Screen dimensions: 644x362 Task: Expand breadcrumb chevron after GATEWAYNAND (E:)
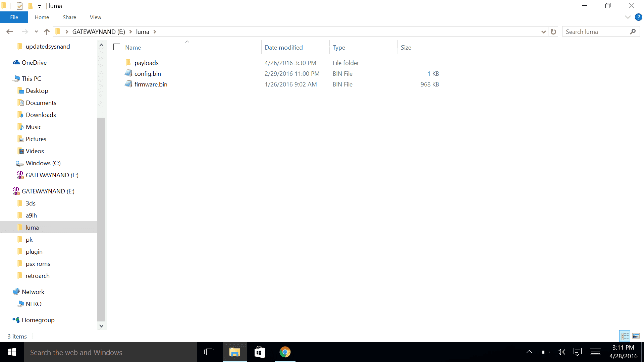tap(130, 32)
